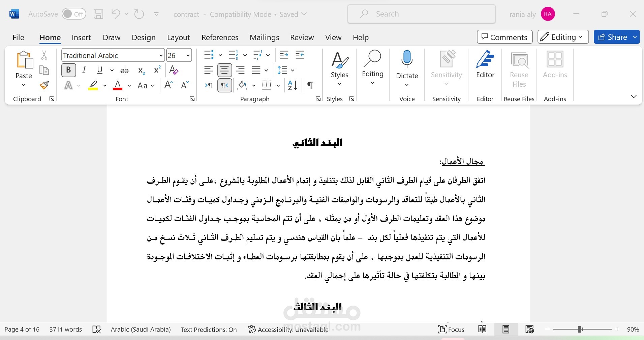Click Text Predictions: On status
This screenshot has height=340, width=644.
[209, 330]
